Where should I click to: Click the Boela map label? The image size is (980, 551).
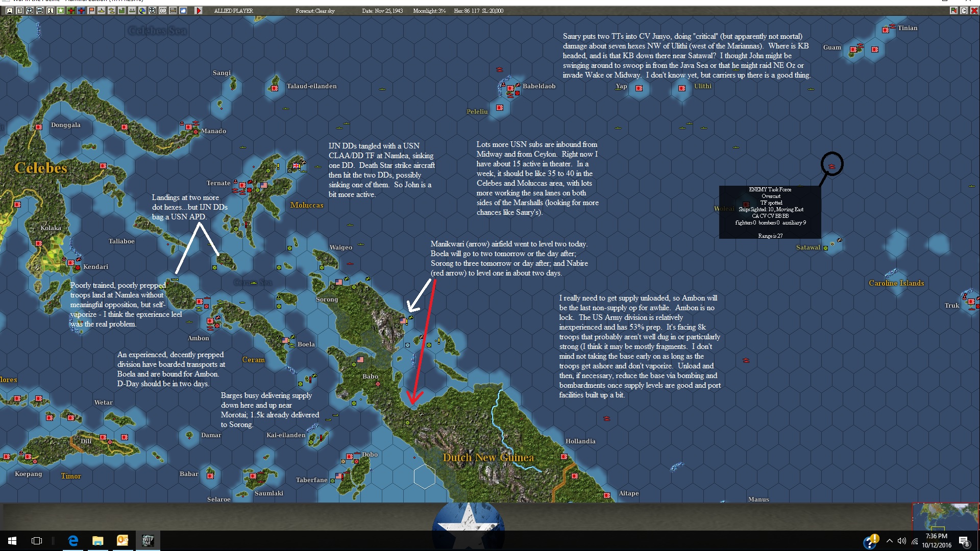click(x=306, y=344)
